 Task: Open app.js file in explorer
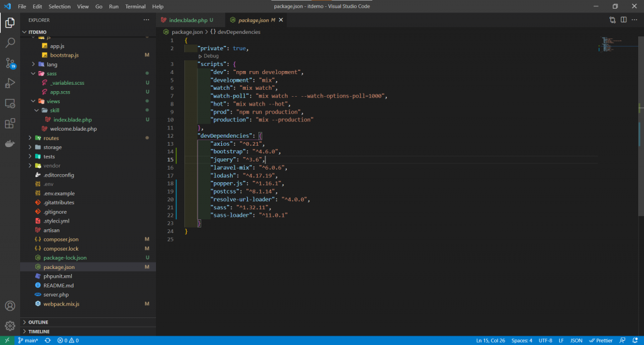click(x=88, y=46)
